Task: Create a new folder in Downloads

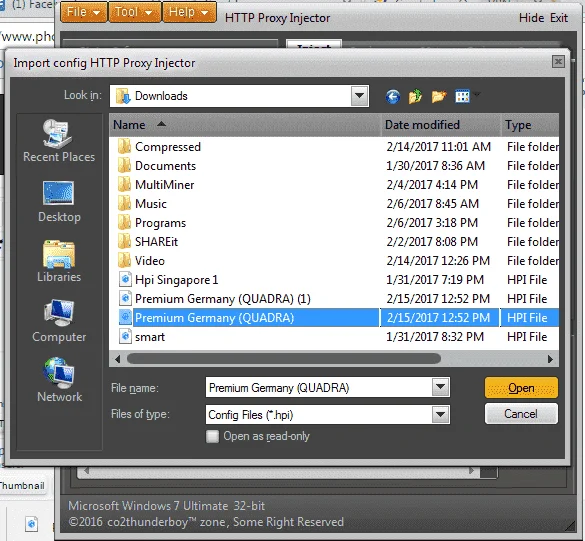Action: [x=439, y=97]
